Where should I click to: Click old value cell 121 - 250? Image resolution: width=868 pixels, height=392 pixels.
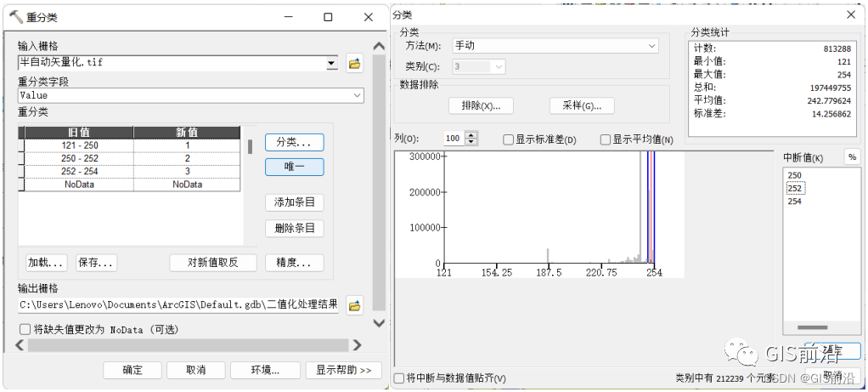click(80, 145)
